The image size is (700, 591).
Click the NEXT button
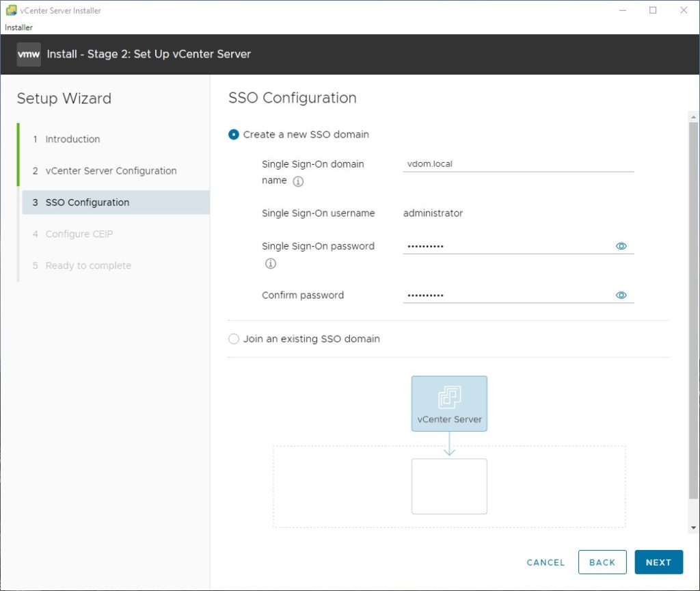658,562
